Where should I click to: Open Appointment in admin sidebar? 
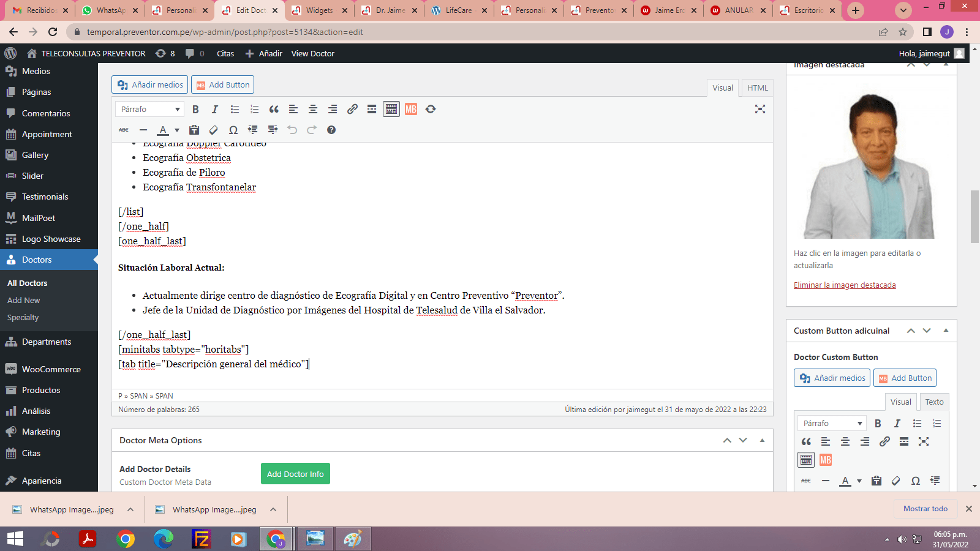49,134
